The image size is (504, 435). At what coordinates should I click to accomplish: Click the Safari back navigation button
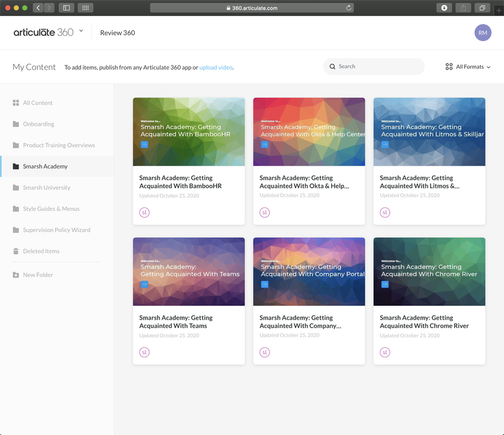[x=38, y=8]
